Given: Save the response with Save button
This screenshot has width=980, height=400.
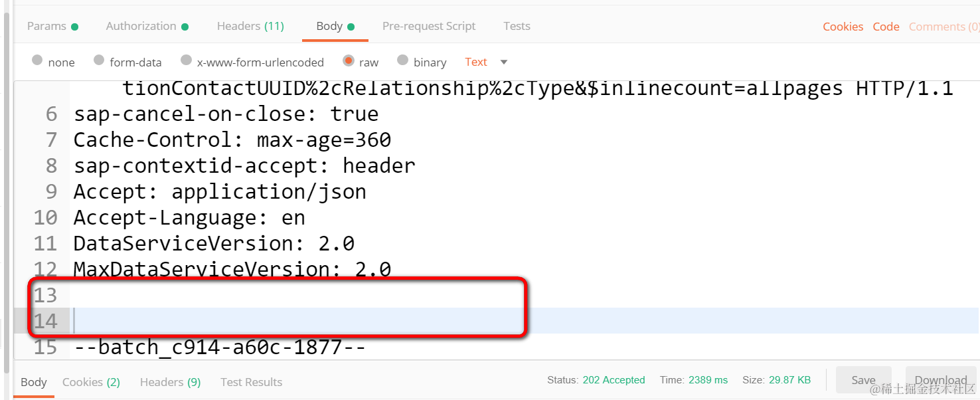Looking at the screenshot, I should (x=863, y=380).
